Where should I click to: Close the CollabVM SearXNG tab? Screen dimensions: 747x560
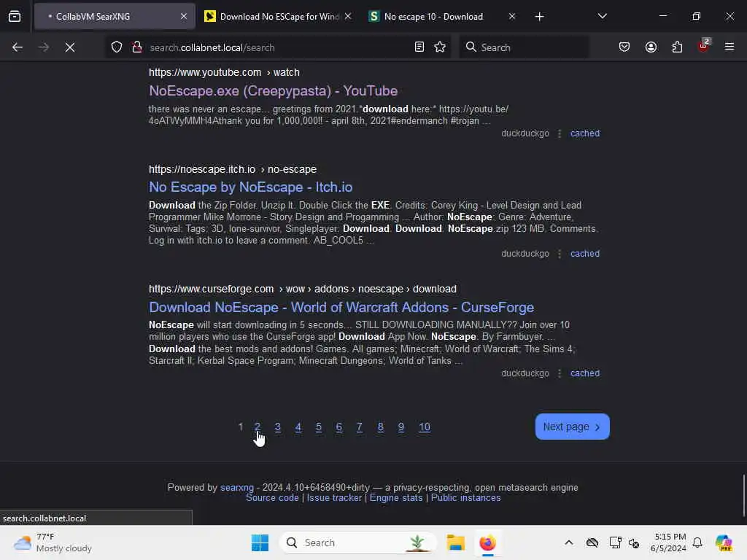[184, 17]
